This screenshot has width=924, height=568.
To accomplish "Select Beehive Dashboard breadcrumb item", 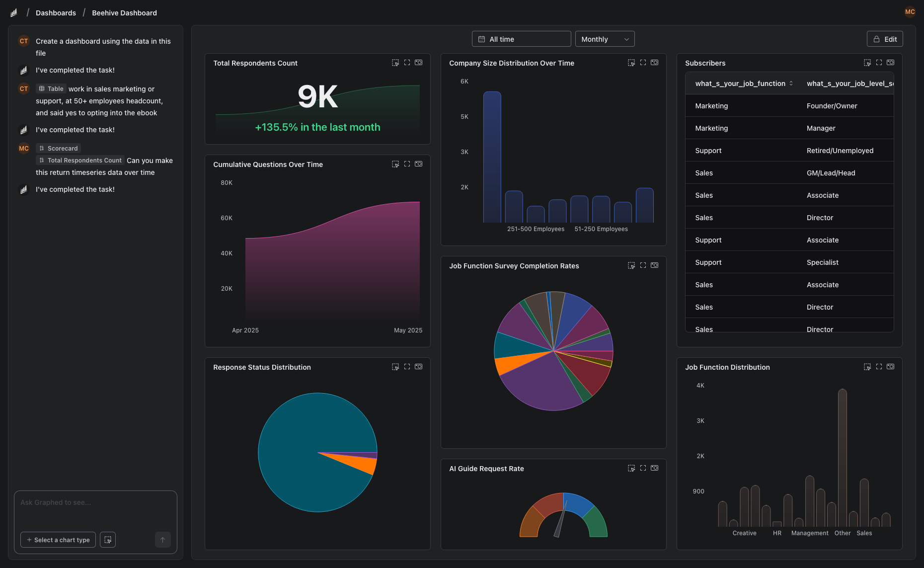I will (124, 12).
